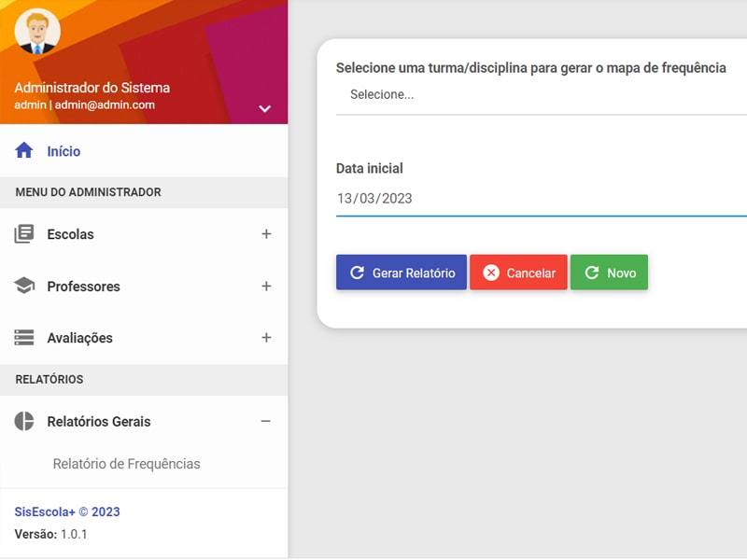Expand the Avaliações submenu plus sign
Image resolution: width=747 pixels, height=560 pixels.
(x=266, y=338)
